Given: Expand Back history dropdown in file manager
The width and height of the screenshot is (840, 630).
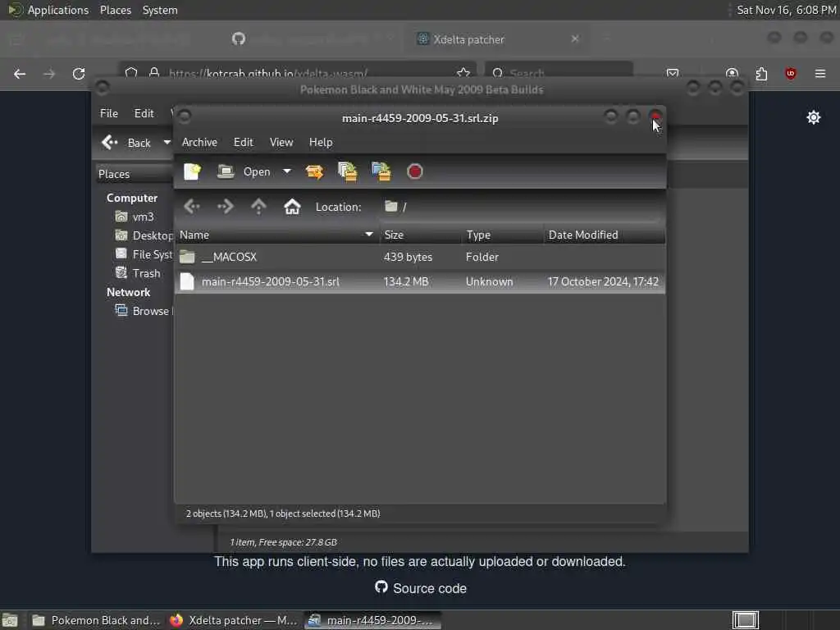Looking at the screenshot, I should (167, 143).
